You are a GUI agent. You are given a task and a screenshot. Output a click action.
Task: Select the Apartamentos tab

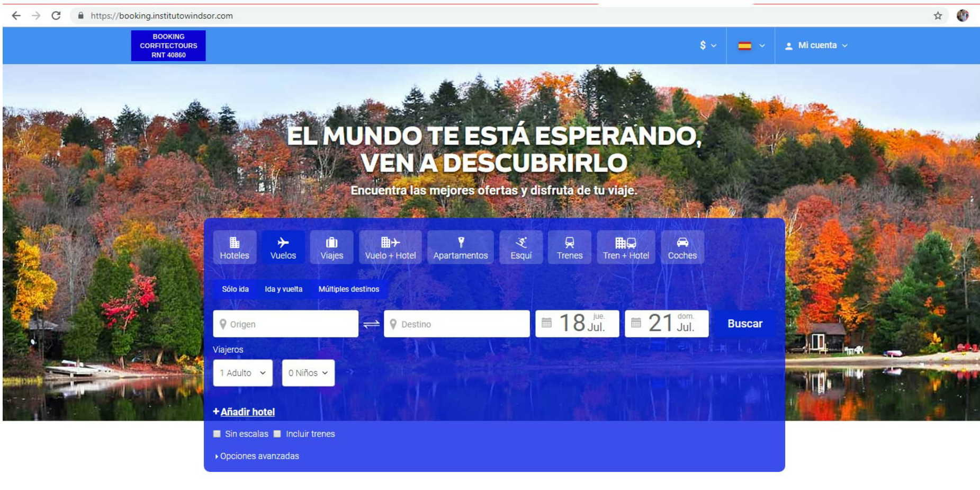pyautogui.click(x=461, y=247)
